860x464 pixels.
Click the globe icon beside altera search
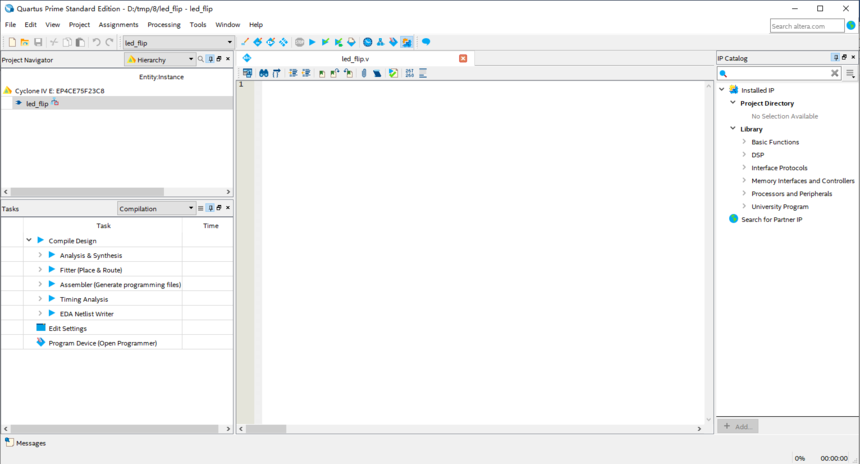851,25
